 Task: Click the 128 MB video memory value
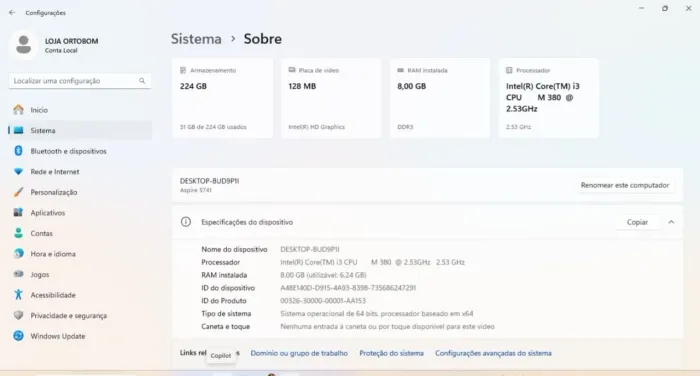(x=302, y=86)
